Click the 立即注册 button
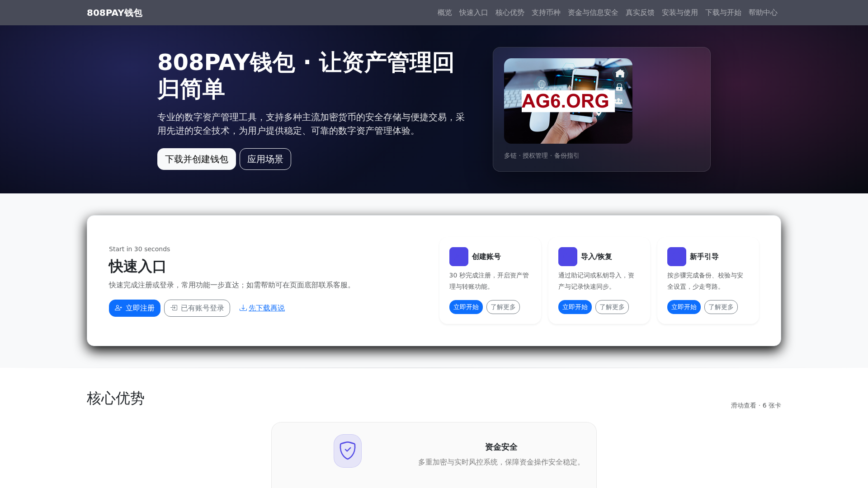 135,308
